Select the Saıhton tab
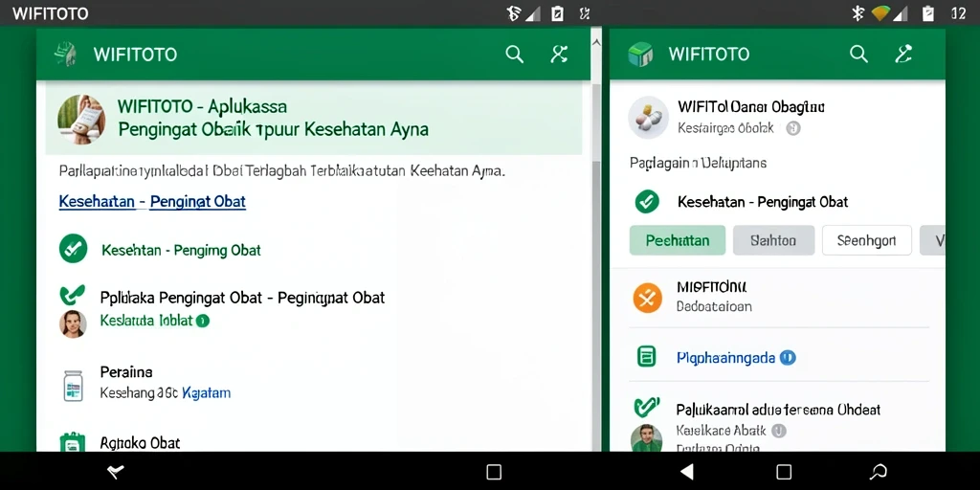This screenshot has height=490, width=980. click(x=773, y=240)
